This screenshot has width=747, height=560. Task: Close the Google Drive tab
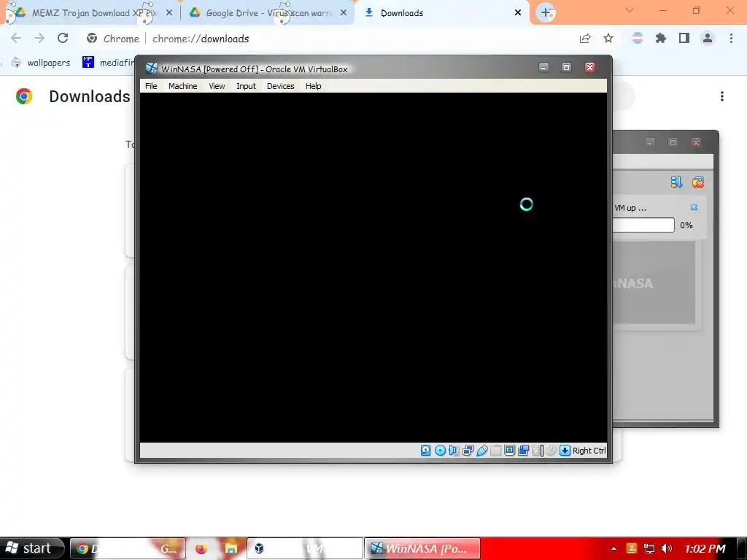pos(344,13)
